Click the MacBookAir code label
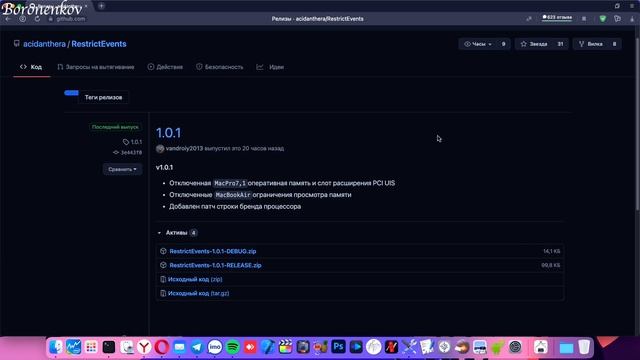 [x=233, y=195]
